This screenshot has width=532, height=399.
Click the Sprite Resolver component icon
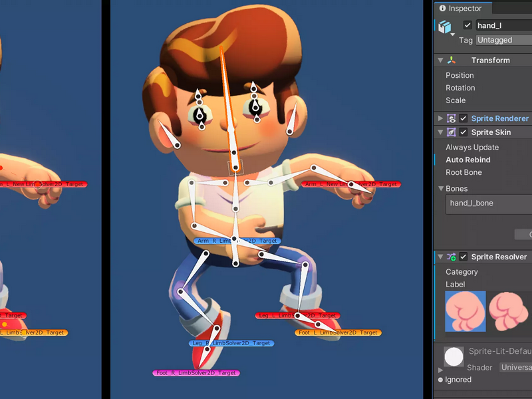(x=452, y=257)
